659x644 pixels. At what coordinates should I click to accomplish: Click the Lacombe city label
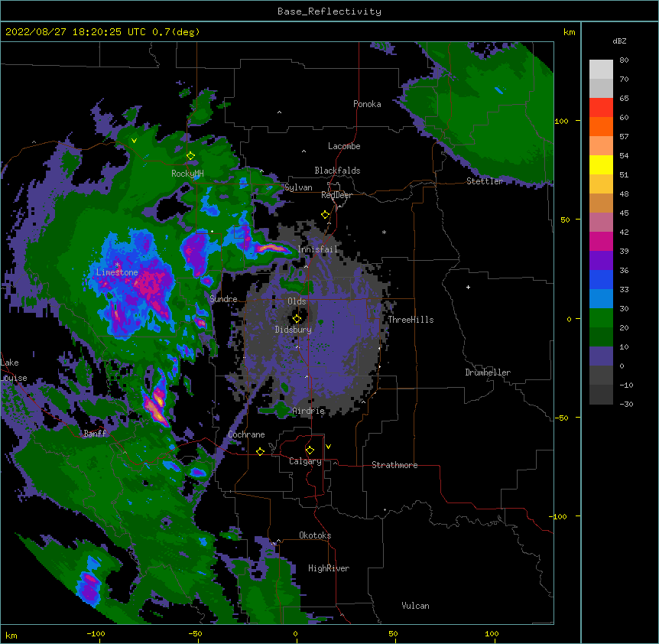[x=344, y=146]
